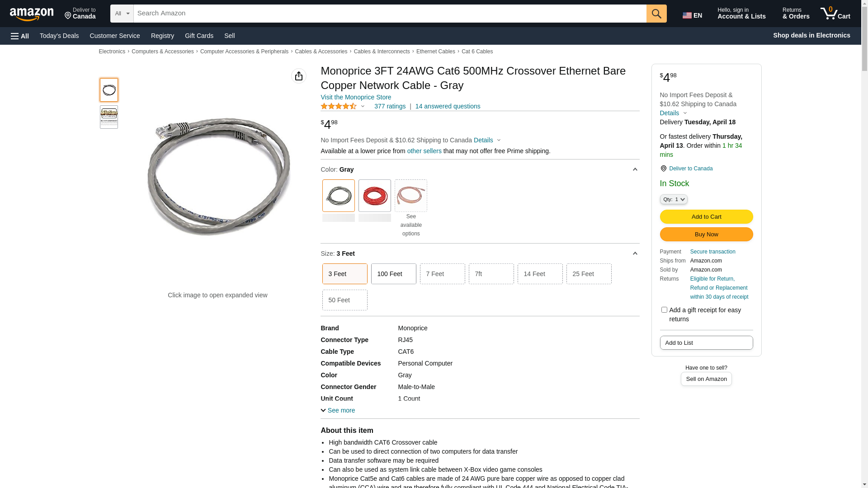Check the gift receipt checkbox

664,310
